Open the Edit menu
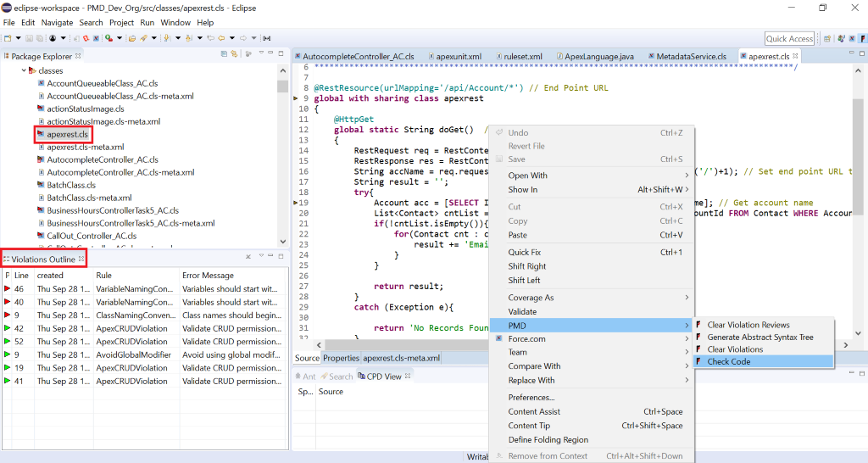This screenshot has height=463, width=868. [x=28, y=23]
